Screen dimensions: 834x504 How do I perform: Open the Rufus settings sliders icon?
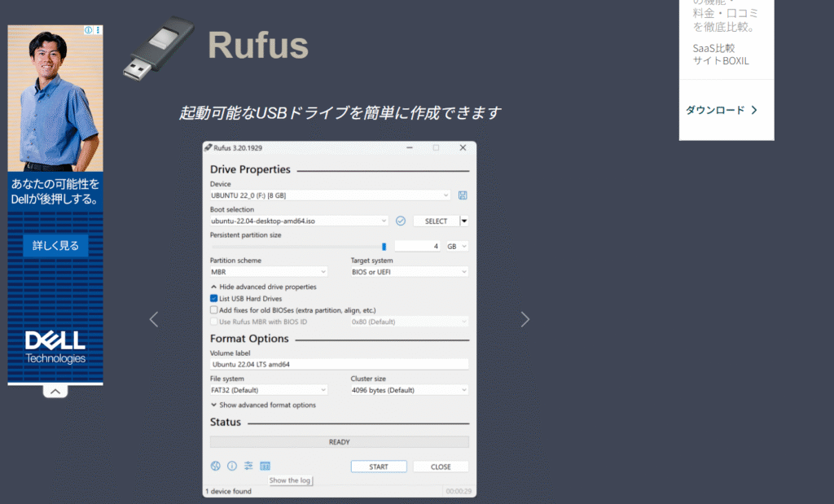[x=248, y=467]
